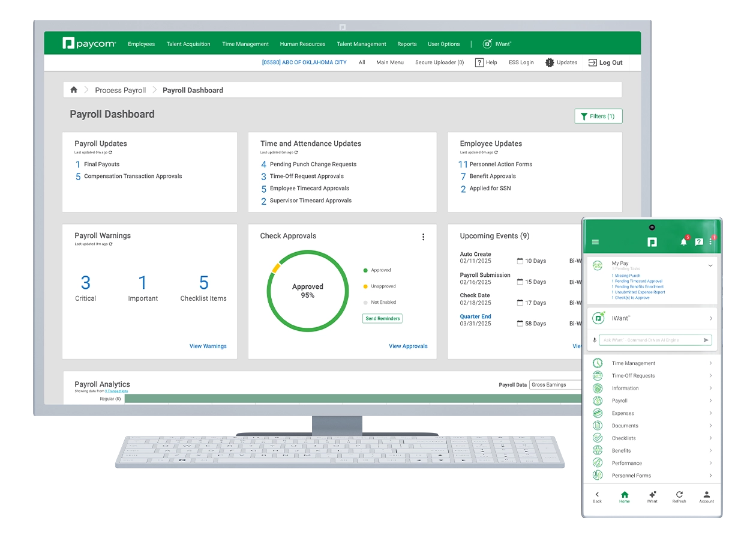Open the ESS Login link
756x538 pixels.
coord(521,62)
